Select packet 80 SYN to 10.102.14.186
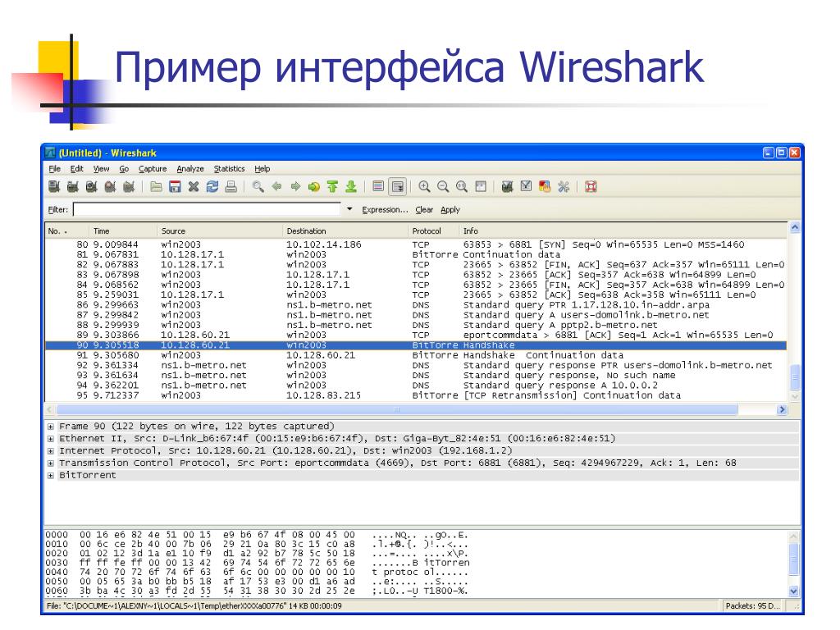The height and width of the screenshot is (630, 840). 416,244
